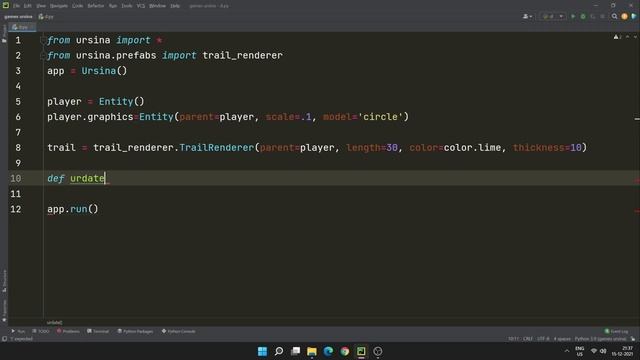640x360 pixels.
Task: Launch Microsoft Edge from the taskbar
Action: point(328,351)
